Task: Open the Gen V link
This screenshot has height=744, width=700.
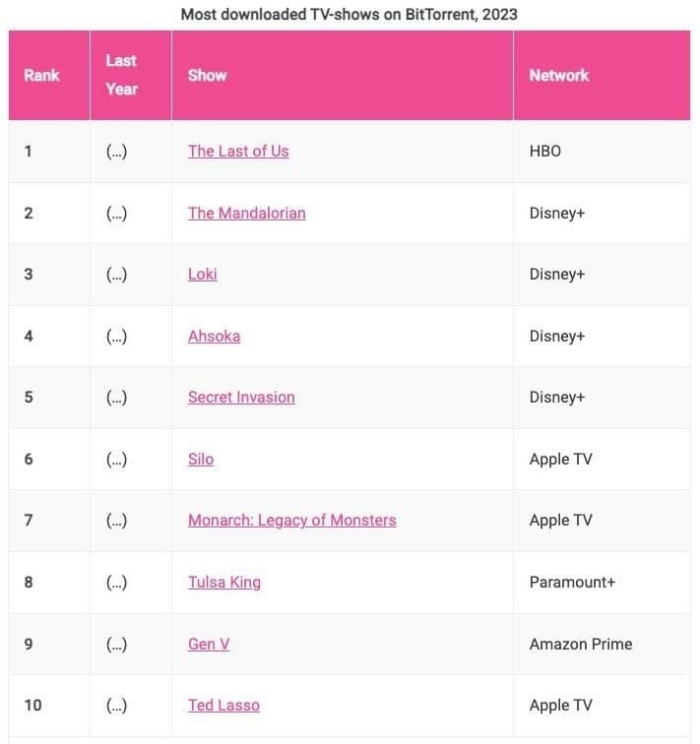Action: tap(209, 644)
